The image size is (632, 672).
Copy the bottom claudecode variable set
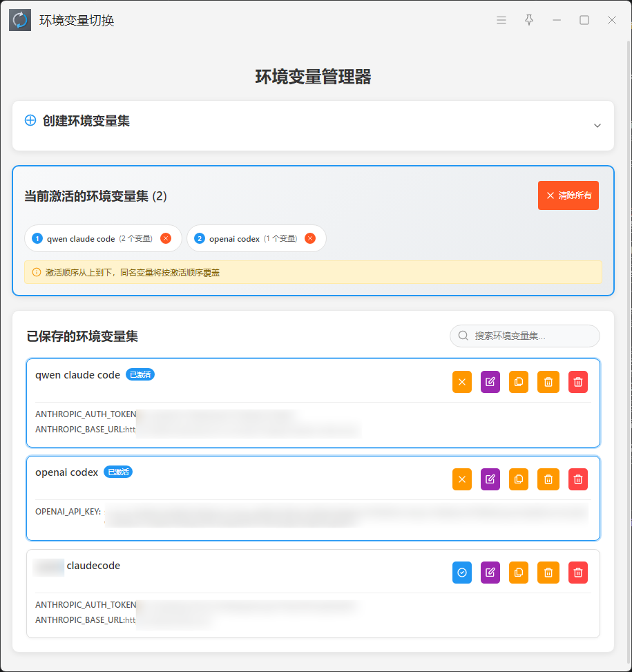pos(518,573)
